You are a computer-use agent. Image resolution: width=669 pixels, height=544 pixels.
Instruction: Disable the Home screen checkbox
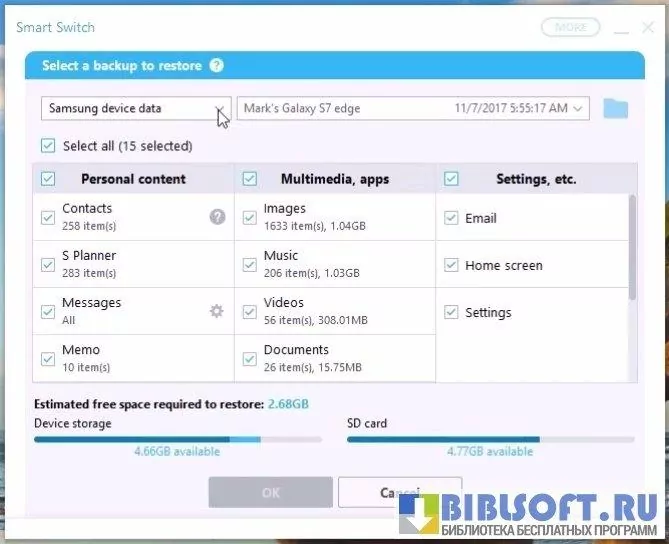point(451,265)
